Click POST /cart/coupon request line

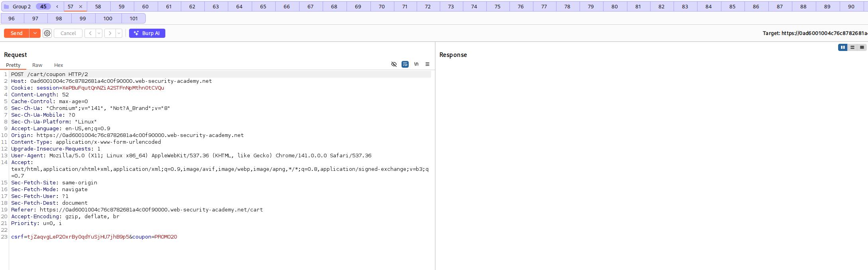point(49,74)
